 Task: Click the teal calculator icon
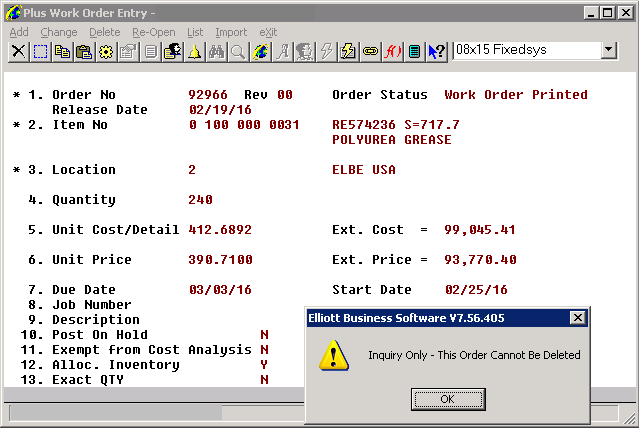pos(414,52)
